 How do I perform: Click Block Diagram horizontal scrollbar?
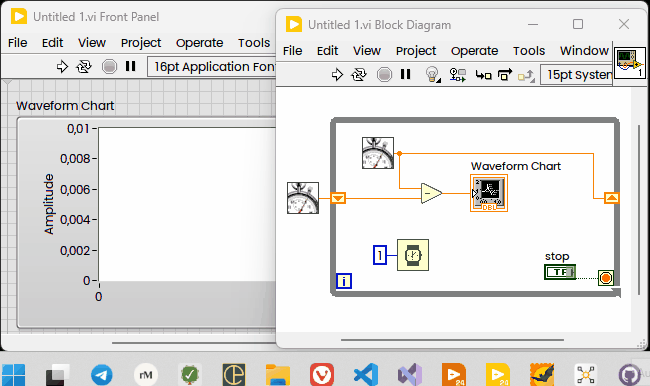[x=452, y=340]
